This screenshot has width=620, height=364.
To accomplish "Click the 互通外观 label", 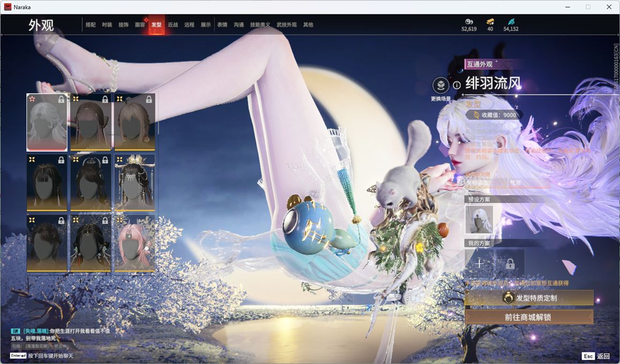I will [x=480, y=64].
